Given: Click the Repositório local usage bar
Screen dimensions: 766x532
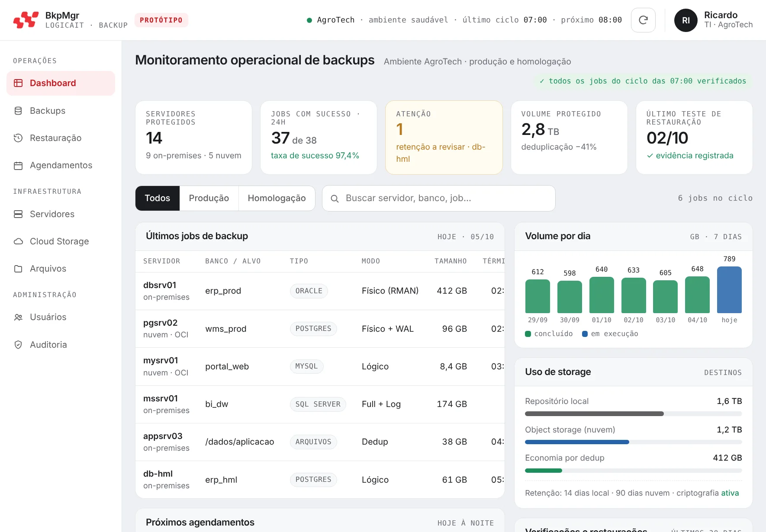Looking at the screenshot, I should pyautogui.click(x=634, y=414).
